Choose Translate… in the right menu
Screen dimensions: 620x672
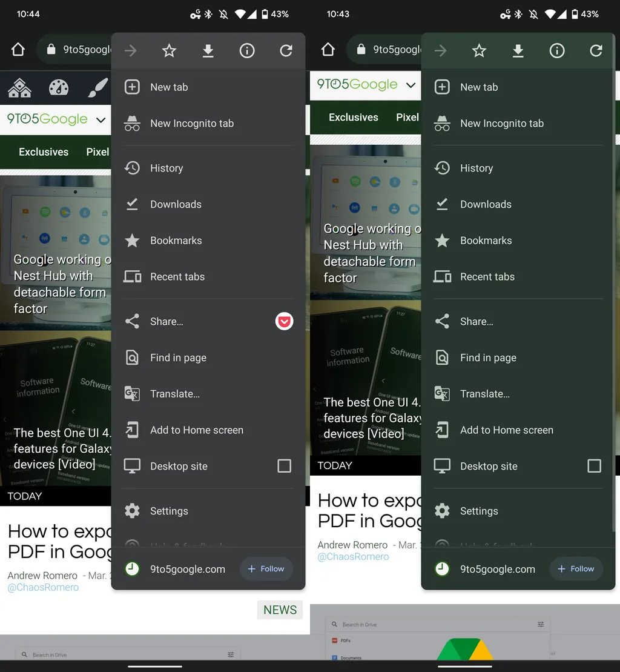pos(518,394)
